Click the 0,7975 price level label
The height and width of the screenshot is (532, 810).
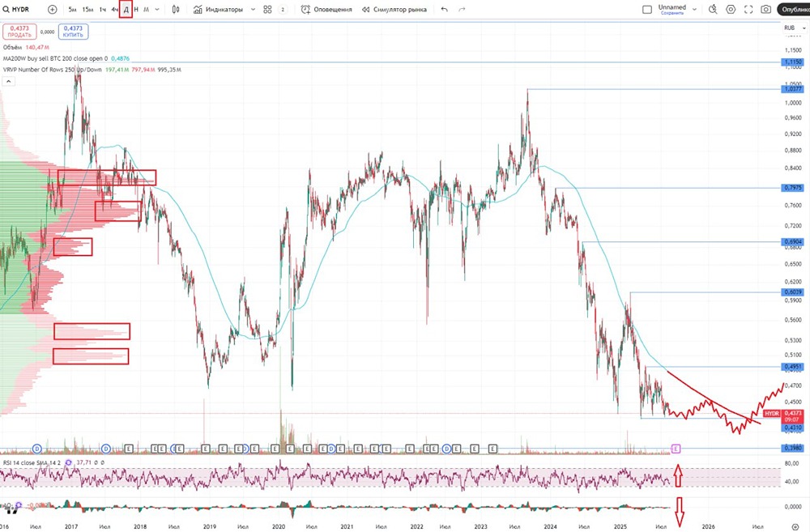(792, 188)
